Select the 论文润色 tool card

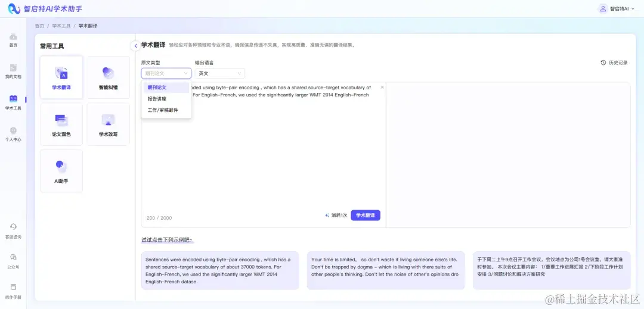click(61, 124)
